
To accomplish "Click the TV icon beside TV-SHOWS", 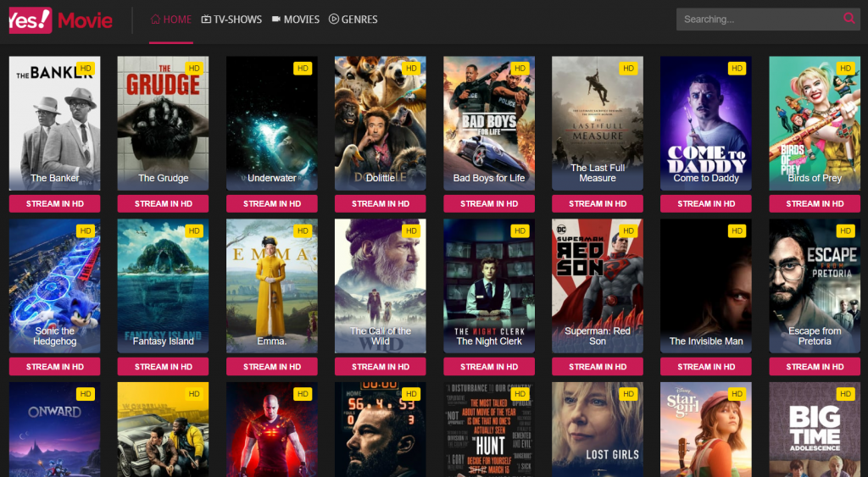I will click(206, 19).
